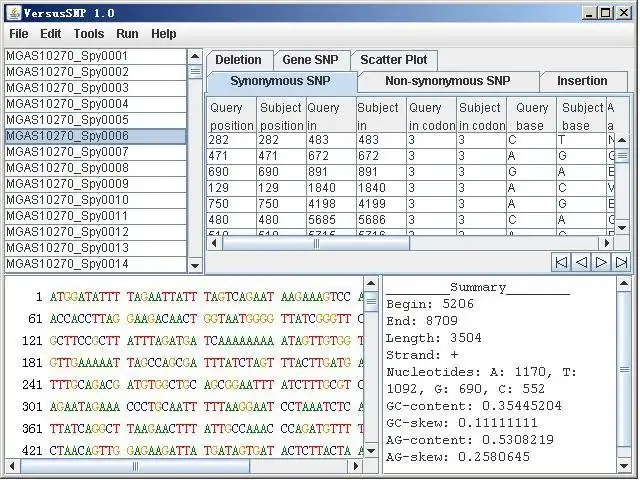Click the Subject position column header

click(x=282, y=116)
